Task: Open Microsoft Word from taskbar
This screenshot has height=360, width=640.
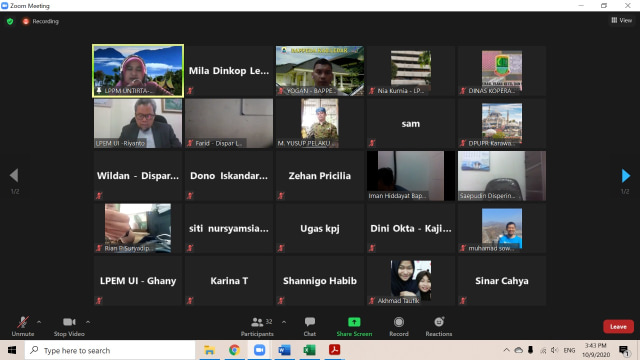Action: pyautogui.click(x=284, y=350)
